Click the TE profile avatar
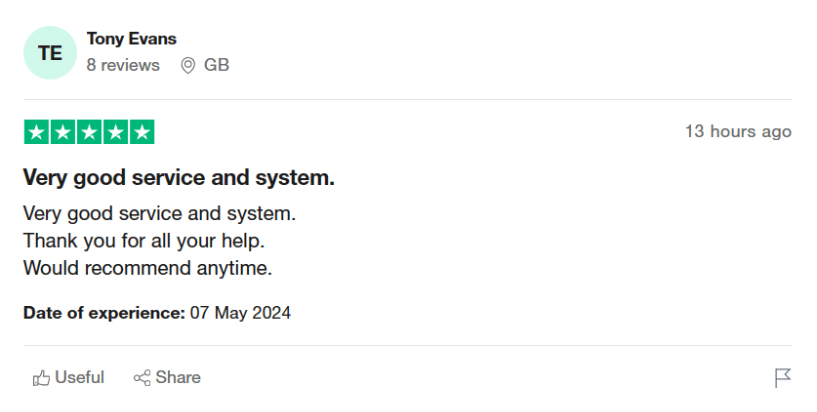The height and width of the screenshot is (412, 817). (49, 53)
